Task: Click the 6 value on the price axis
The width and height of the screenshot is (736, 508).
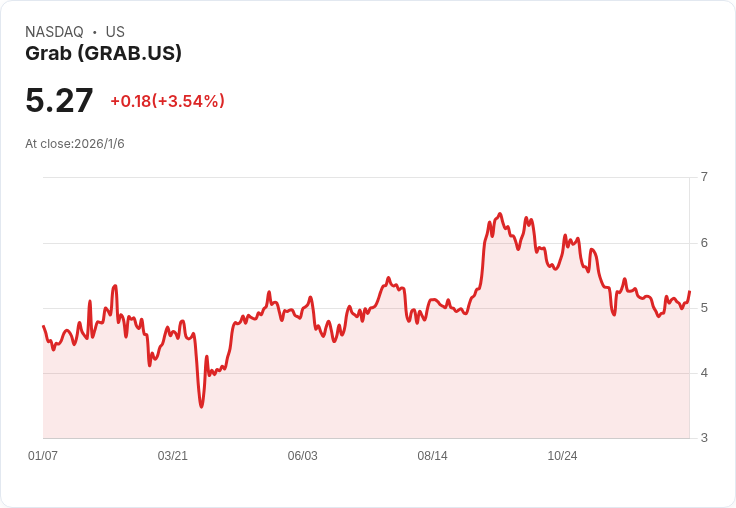Action: 704,243
